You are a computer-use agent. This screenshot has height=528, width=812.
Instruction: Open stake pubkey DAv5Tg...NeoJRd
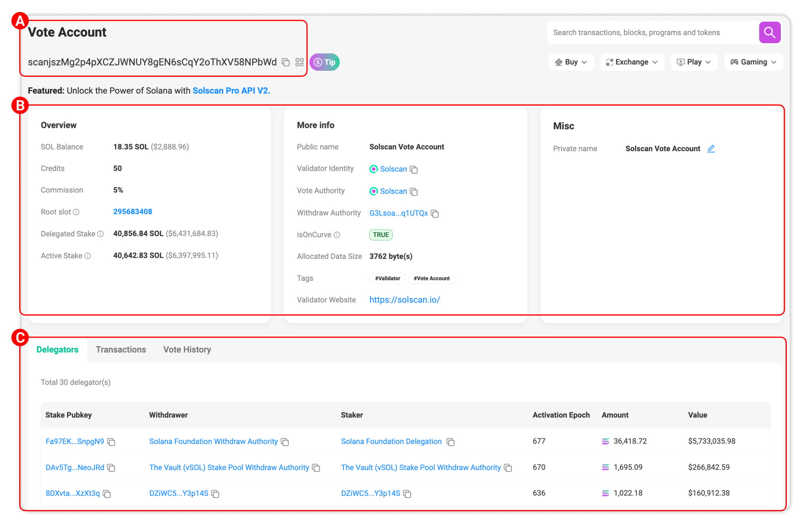click(x=75, y=467)
